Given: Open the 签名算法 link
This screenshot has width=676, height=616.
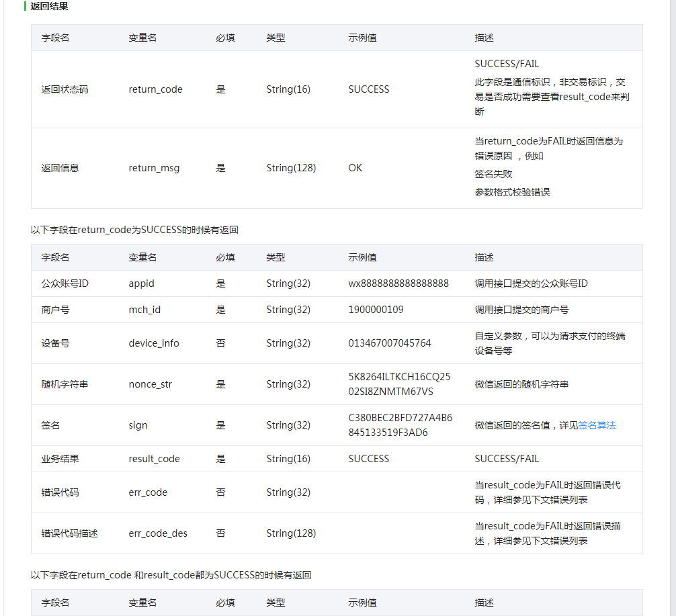Looking at the screenshot, I should 597,425.
